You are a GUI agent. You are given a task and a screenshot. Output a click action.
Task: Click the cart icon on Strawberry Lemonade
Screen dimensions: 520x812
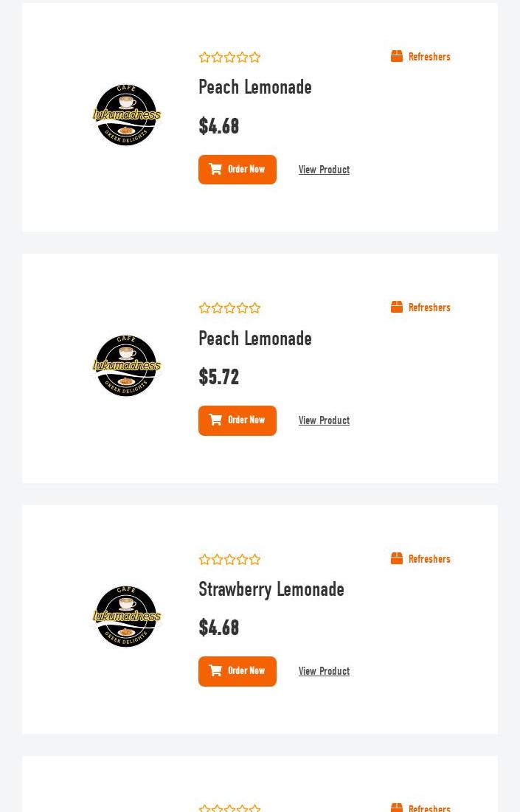point(215,670)
